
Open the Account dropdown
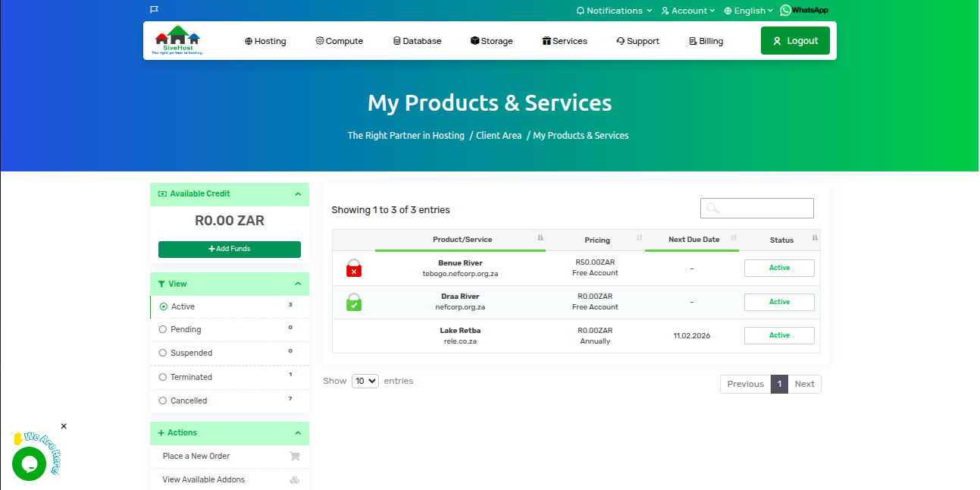click(688, 11)
